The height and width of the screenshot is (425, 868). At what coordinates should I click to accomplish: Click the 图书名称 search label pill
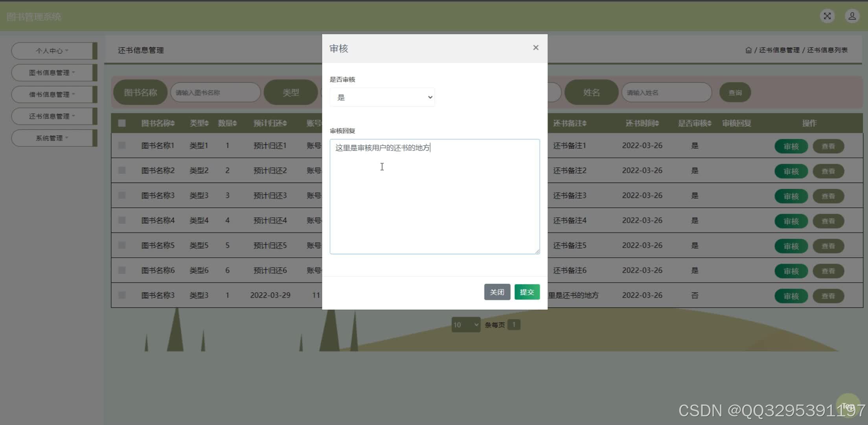(x=140, y=92)
